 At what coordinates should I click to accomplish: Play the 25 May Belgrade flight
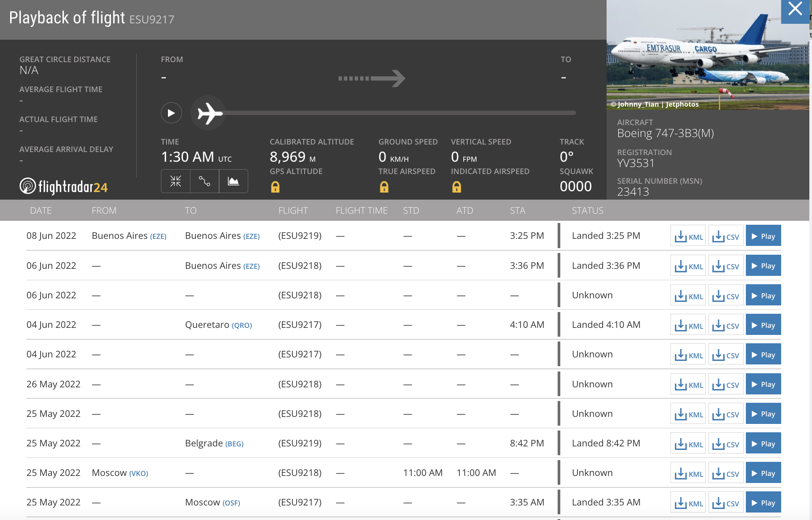point(763,443)
